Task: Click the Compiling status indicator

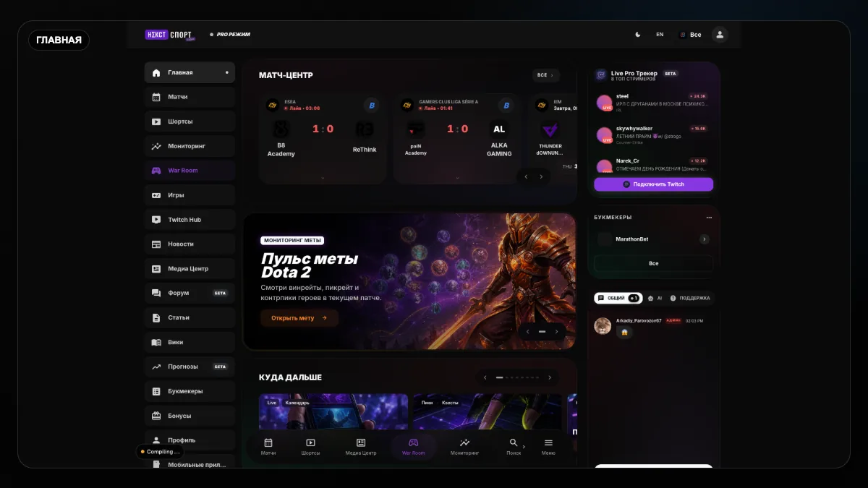Action: pyautogui.click(x=158, y=452)
